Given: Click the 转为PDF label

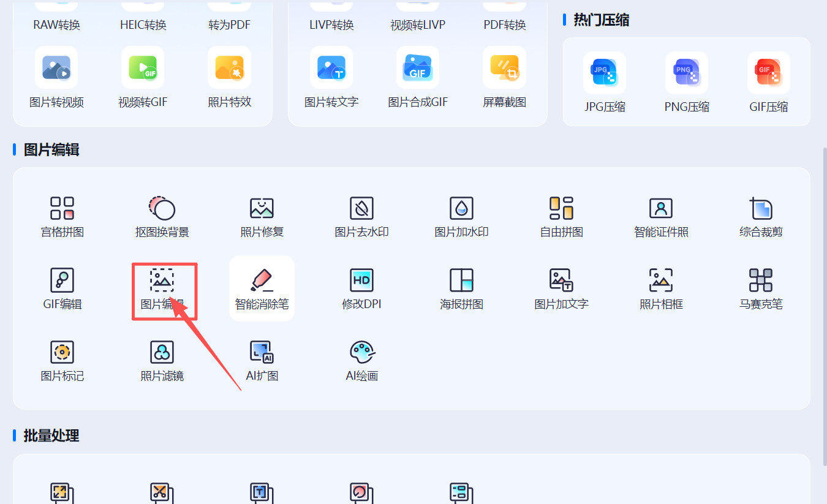Looking at the screenshot, I should 230,25.
